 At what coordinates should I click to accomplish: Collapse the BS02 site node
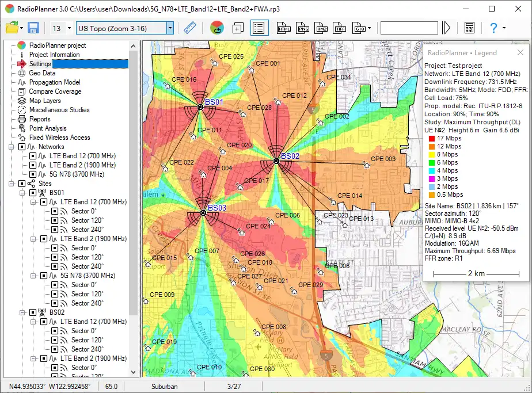tap(22, 312)
